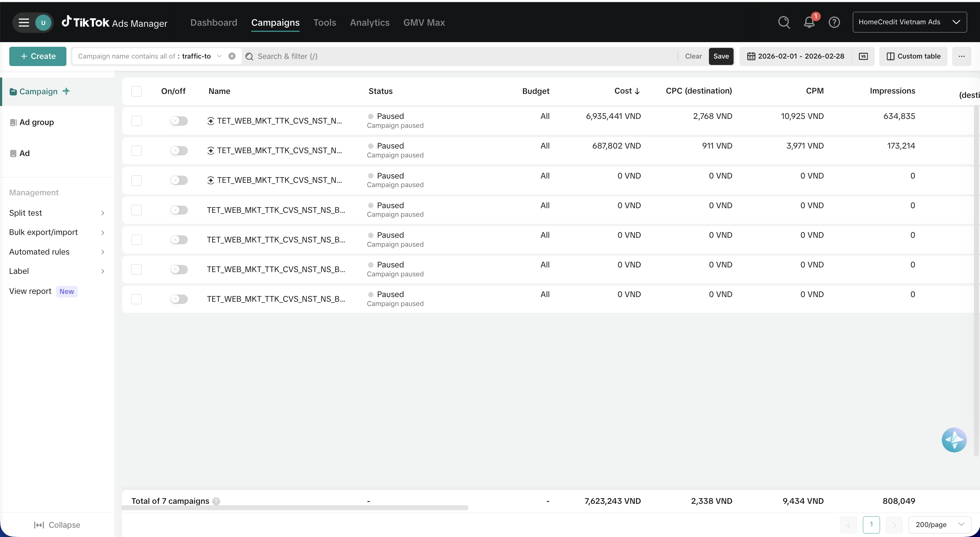This screenshot has width=980, height=537.
Task: Expand the 200/page page size dropdown
Action: tap(939, 525)
